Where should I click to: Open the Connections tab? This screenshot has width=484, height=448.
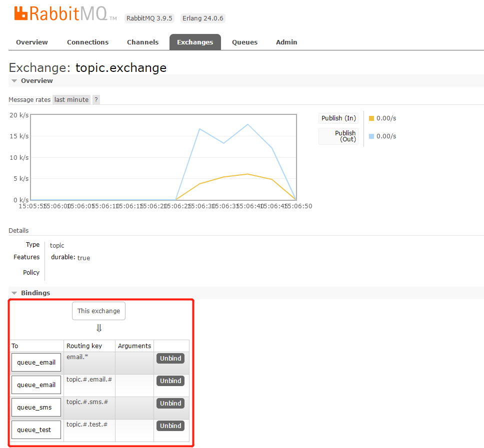click(x=87, y=42)
